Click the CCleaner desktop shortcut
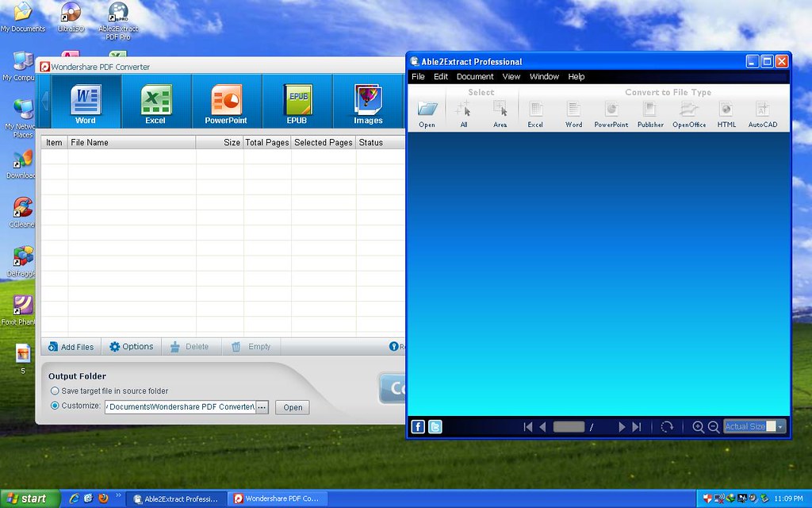The height and width of the screenshot is (508, 812). pos(22,213)
